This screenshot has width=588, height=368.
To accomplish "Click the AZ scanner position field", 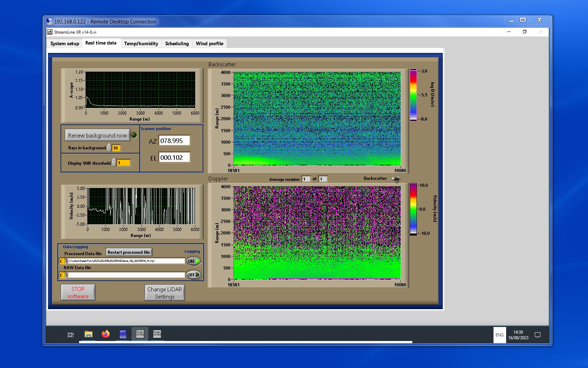I will pos(174,141).
